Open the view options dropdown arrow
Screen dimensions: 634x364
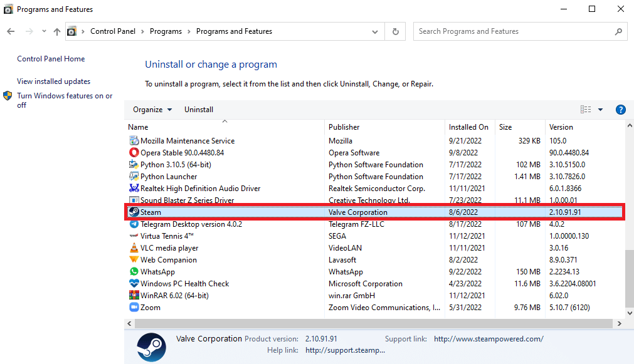click(600, 110)
